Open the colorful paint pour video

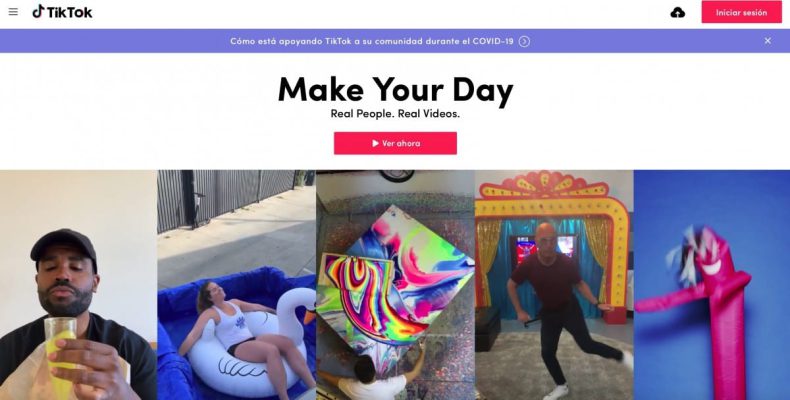(x=395, y=285)
